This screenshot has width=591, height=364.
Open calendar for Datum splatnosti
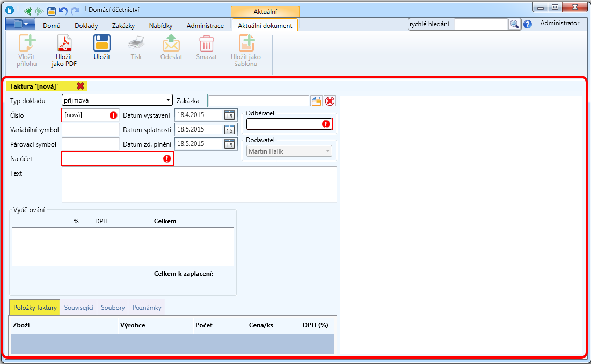[x=229, y=129]
